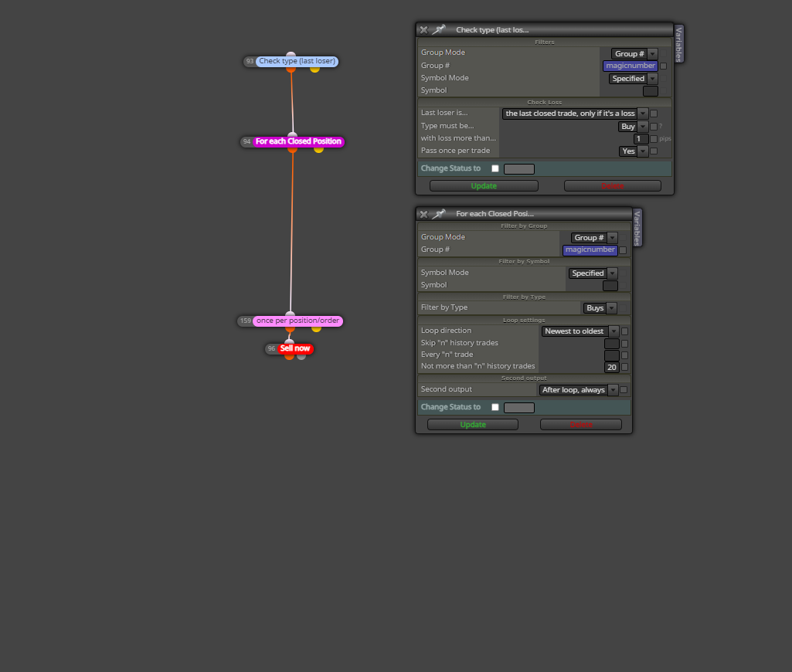This screenshot has height=672, width=792.
Task: Toggle checkbox beside Skip "n" history trades
Action: 625,344
